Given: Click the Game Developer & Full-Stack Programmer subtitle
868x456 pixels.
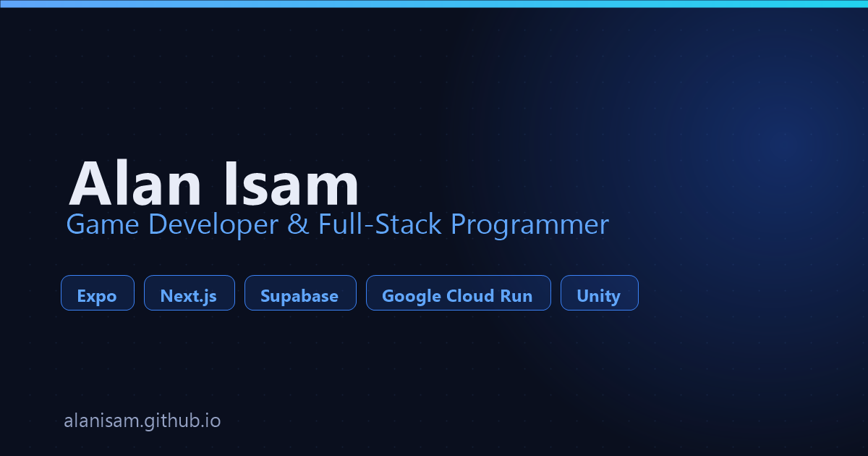Looking at the screenshot, I should pos(338,225).
